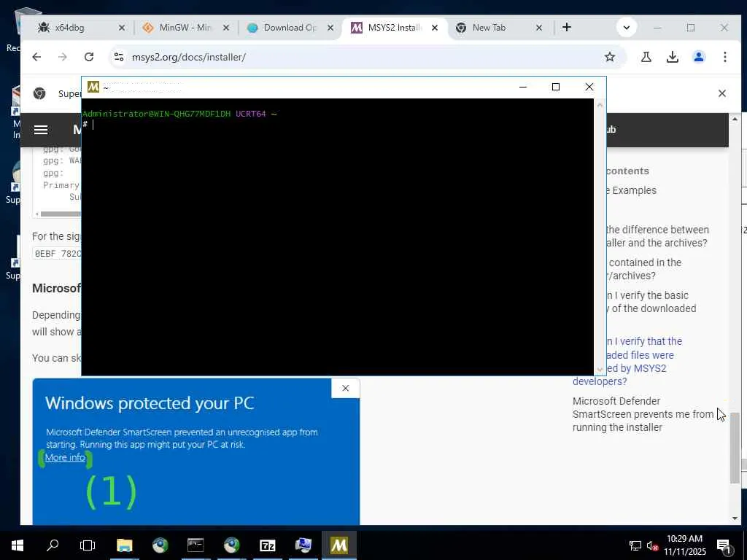Dismiss the Chrome infobar with its X
This screenshot has height=560, width=747.
(x=721, y=93)
